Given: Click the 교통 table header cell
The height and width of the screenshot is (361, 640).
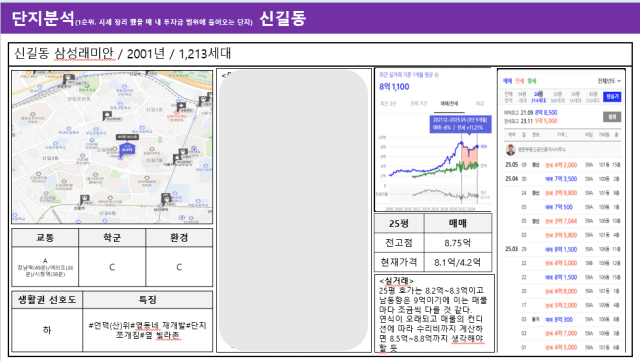Looking at the screenshot, I should pos(45,238).
